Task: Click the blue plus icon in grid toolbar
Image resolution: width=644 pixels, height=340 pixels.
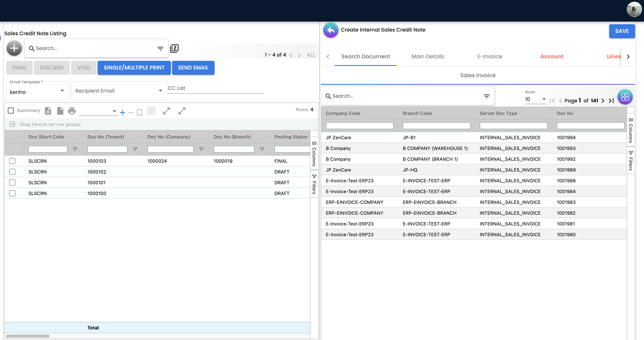Action: click(122, 112)
